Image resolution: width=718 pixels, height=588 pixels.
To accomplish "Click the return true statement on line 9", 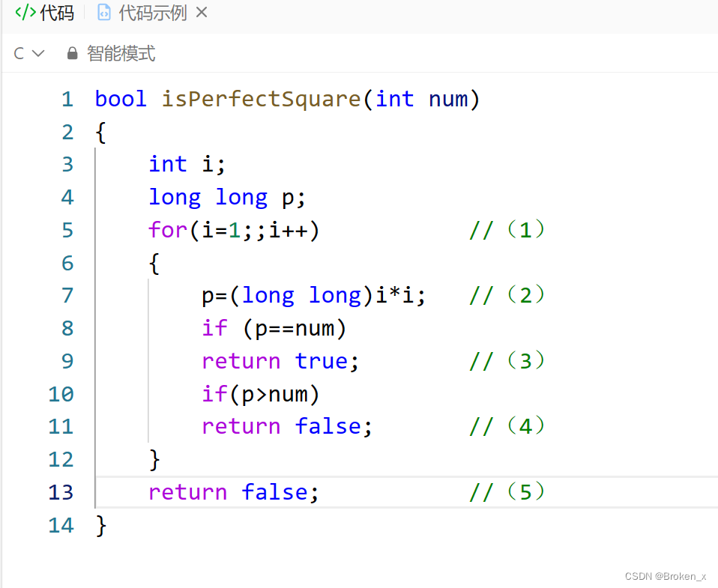I will pyautogui.click(x=279, y=361).
